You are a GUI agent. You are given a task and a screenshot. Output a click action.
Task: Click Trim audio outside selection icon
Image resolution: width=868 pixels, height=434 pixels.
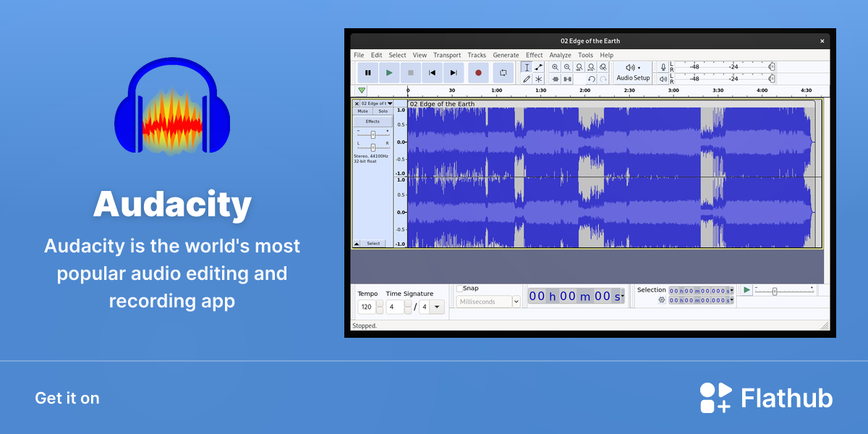tap(556, 79)
